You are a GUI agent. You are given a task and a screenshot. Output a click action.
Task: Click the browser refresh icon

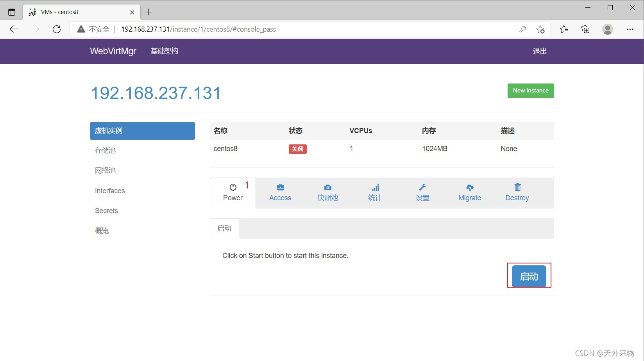point(57,29)
